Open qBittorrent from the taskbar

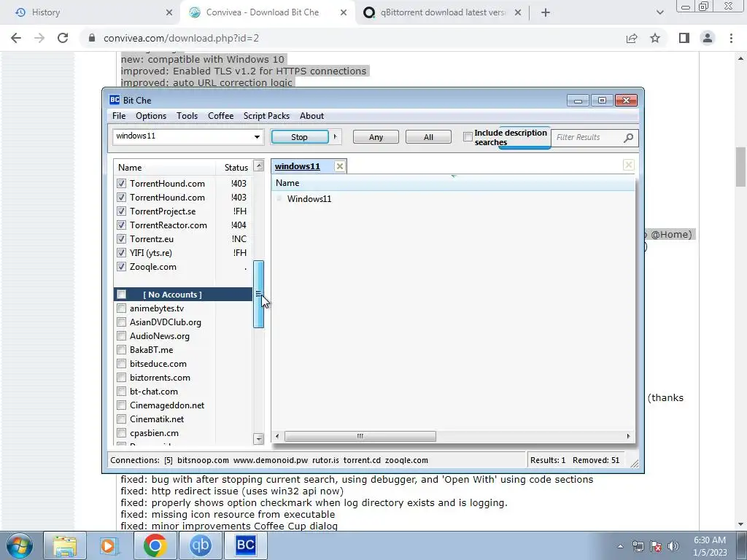[201, 545]
